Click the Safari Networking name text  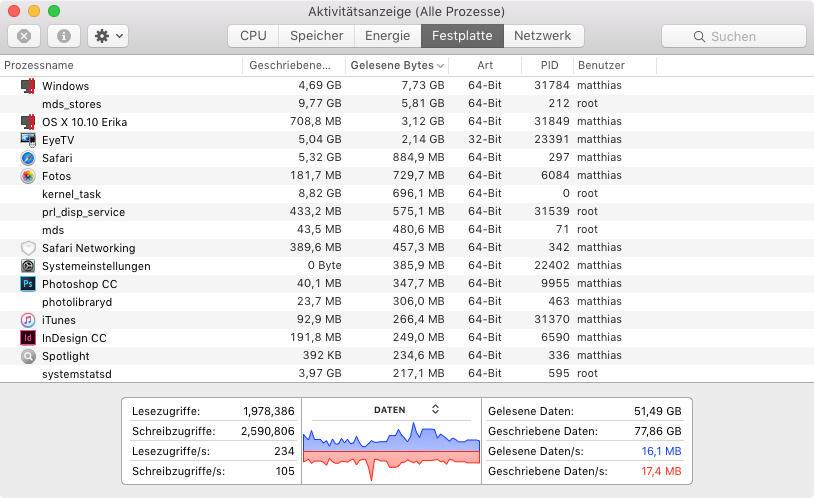tap(89, 248)
